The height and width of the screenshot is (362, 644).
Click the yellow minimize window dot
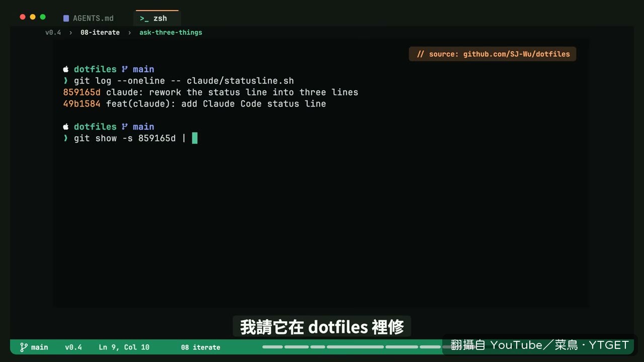(x=33, y=17)
